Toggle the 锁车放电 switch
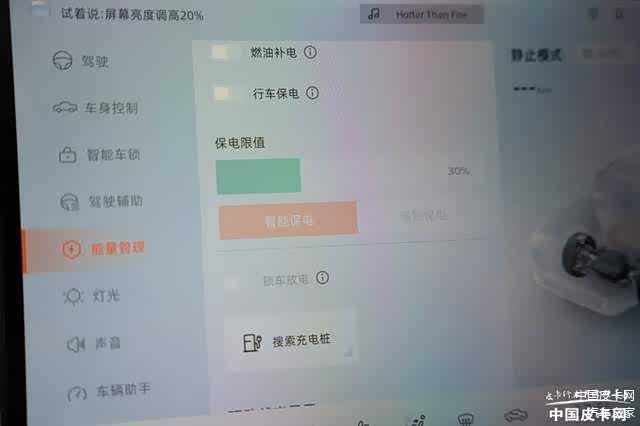 (x=237, y=282)
